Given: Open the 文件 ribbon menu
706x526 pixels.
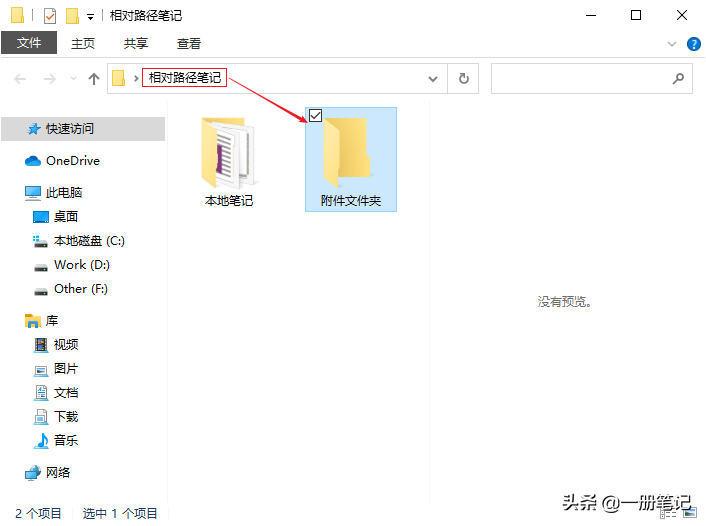Looking at the screenshot, I should [29, 43].
